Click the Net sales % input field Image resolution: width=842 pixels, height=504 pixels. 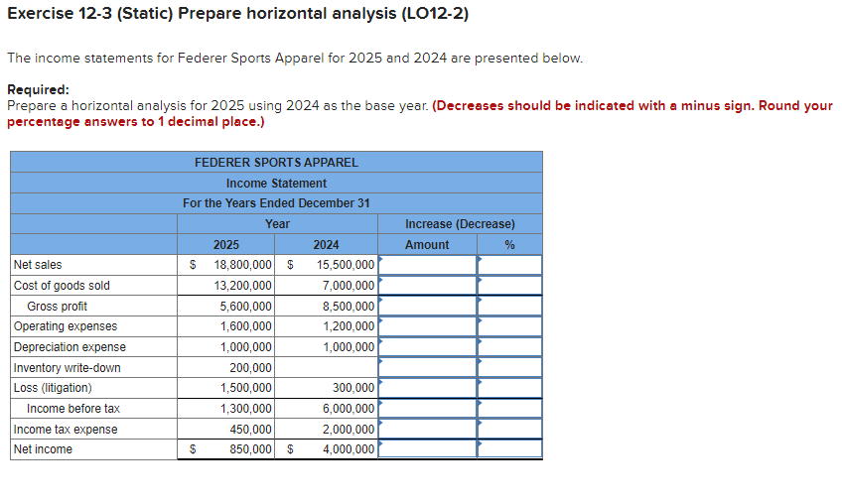coord(509,265)
